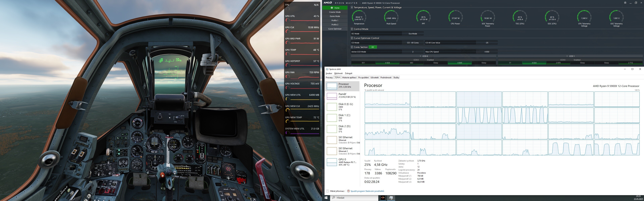Click CCD 0 core cell reading 4 828

click(x=387, y=63)
